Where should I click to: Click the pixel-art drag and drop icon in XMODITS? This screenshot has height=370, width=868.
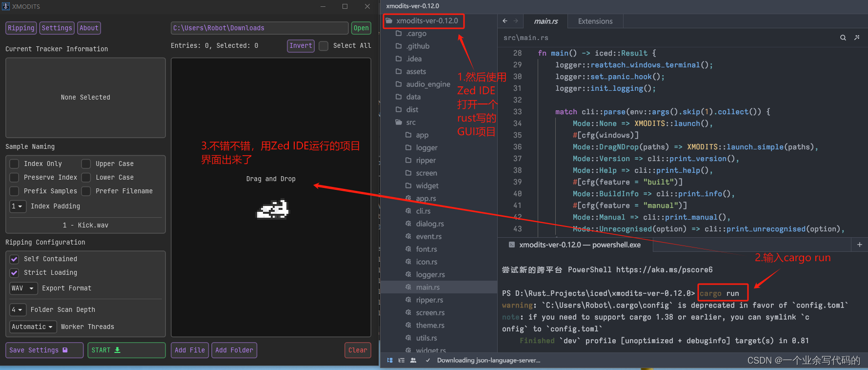coord(273,209)
